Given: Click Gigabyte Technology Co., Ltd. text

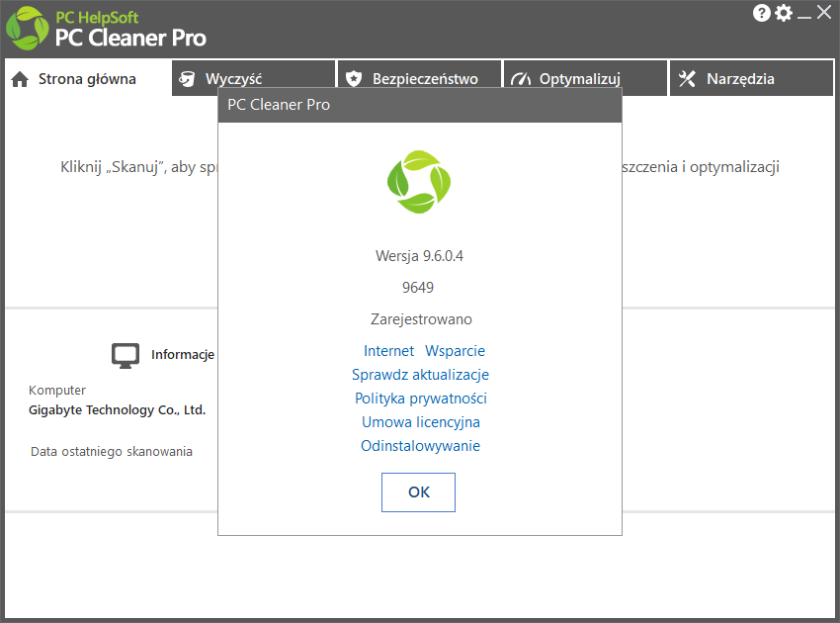Looking at the screenshot, I should 118,410.
